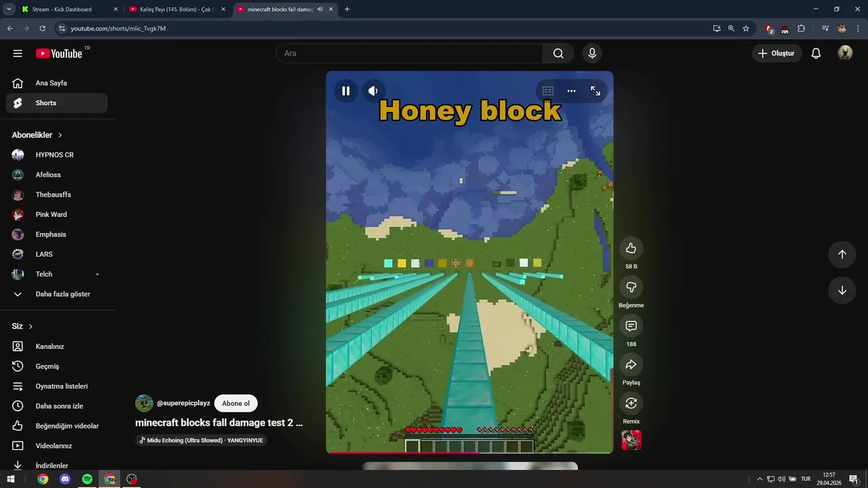Open HYPNOS CR channel
This screenshot has height=488, width=868.
57,155
